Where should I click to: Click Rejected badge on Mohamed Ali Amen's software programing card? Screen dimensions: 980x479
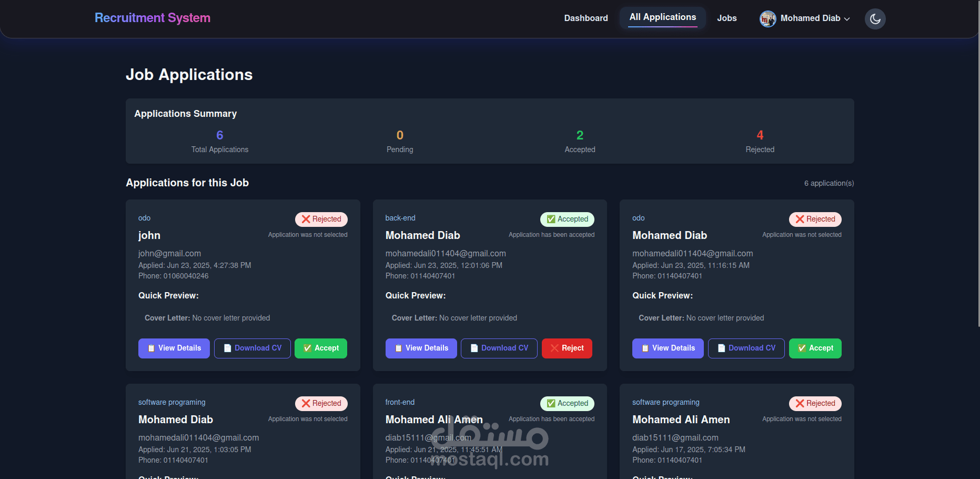click(815, 403)
